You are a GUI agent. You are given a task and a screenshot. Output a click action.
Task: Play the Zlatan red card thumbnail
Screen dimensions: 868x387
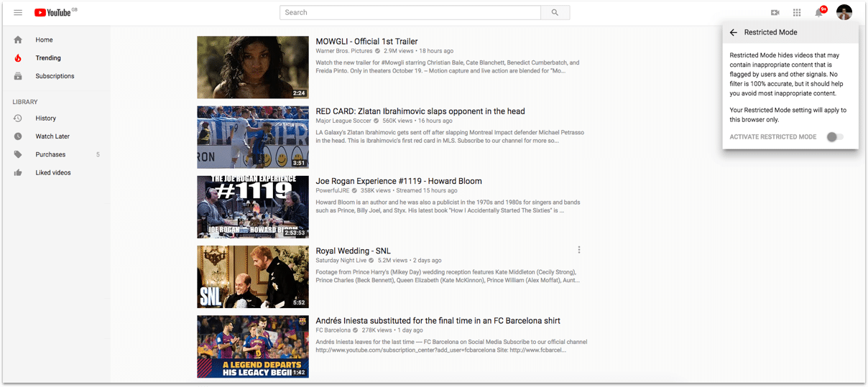(253, 137)
